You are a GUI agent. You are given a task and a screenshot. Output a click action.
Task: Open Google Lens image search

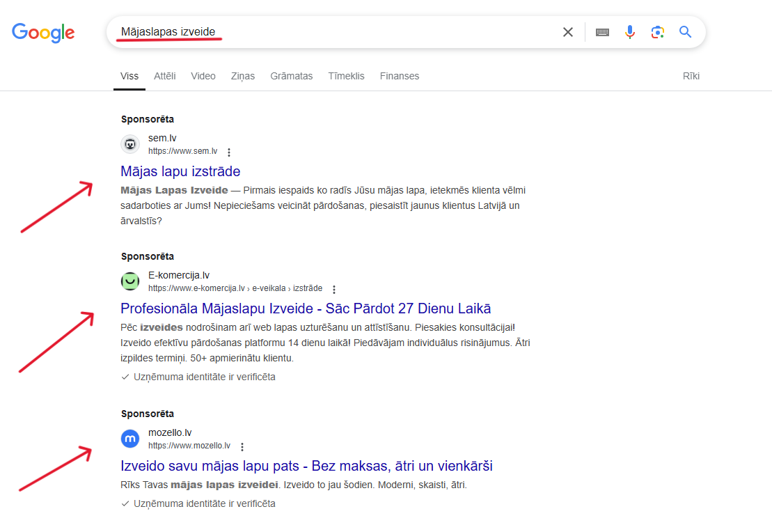[657, 32]
